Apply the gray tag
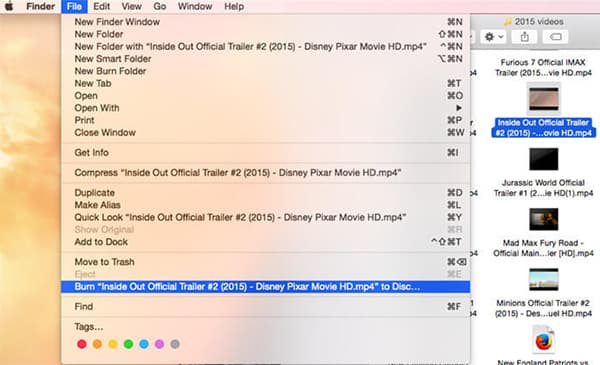This screenshot has width=600, height=365. tap(175, 344)
